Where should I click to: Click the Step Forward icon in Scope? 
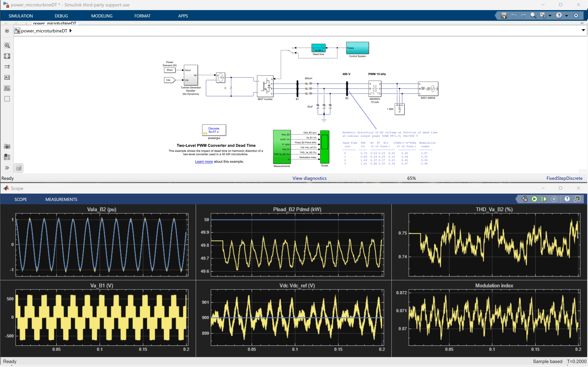pos(544,199)
